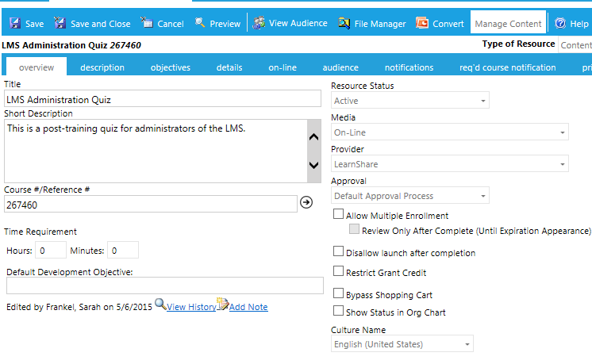Click the Cancel toolbar icon
This screenshot has width=592, height=364.
coord(147,24)
